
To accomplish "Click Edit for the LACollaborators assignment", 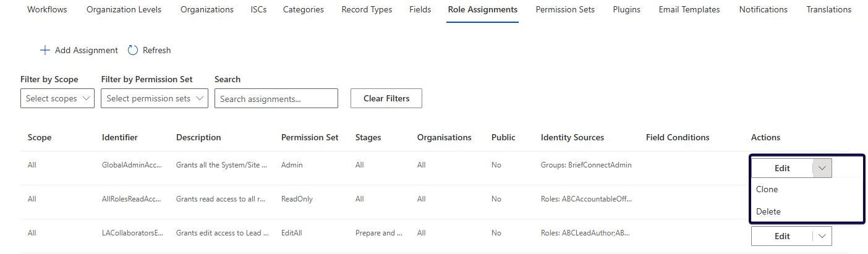I will click(782, 236).
